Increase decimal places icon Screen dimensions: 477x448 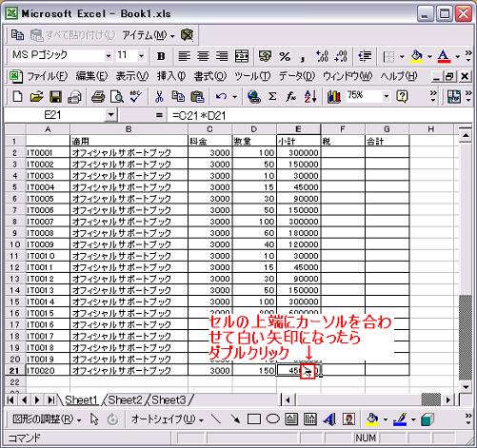pos(322,56)
